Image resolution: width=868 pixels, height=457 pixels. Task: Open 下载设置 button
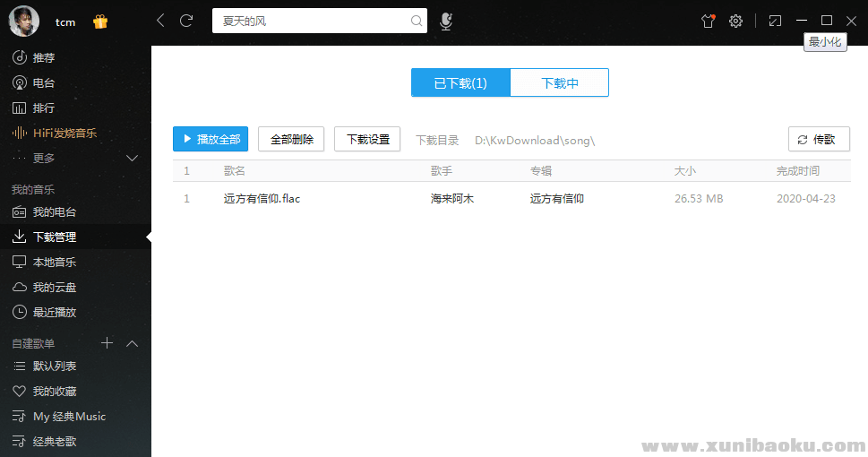pos(367,139)
